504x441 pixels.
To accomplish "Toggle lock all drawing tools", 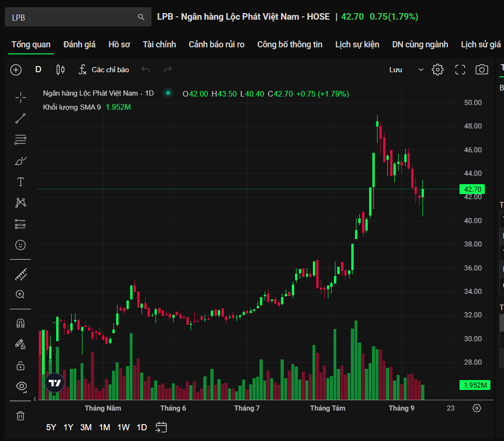I will pos(21,366).
